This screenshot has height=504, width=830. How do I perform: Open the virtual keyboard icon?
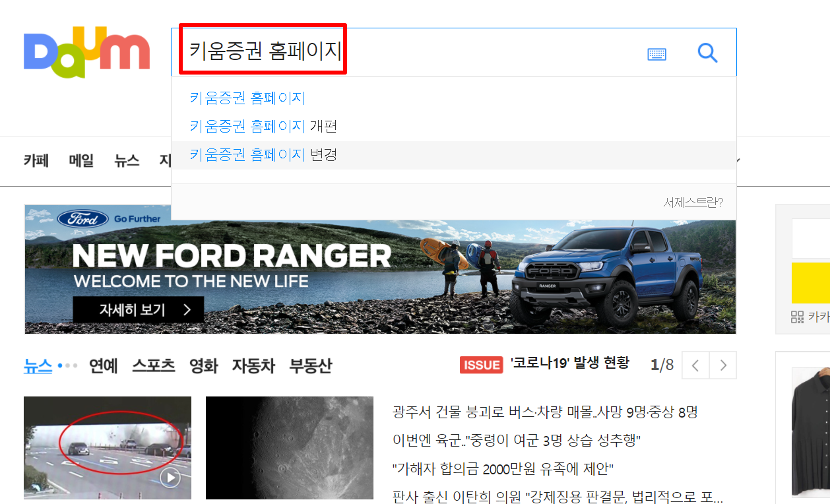pyautogui.click(x=656, y=54)
